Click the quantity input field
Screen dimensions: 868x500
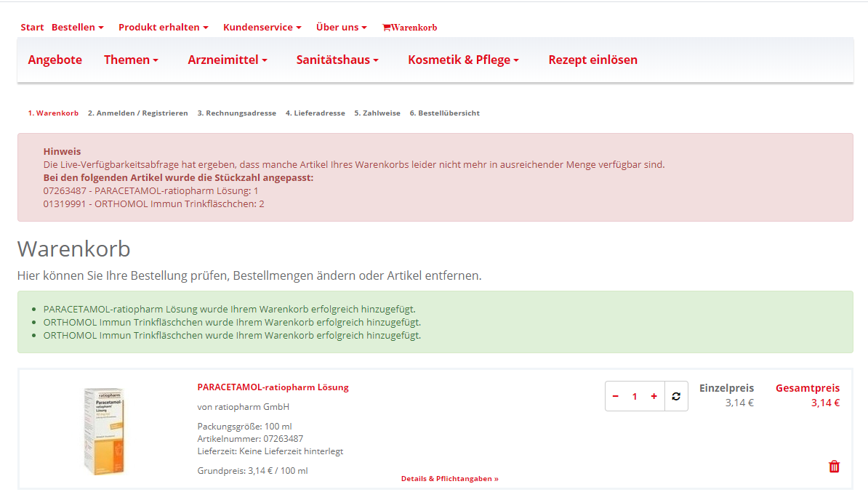[635, 396]
